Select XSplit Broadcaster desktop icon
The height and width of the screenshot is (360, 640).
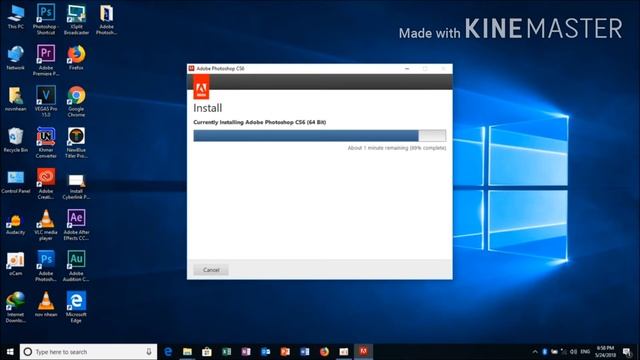point(76,19)
